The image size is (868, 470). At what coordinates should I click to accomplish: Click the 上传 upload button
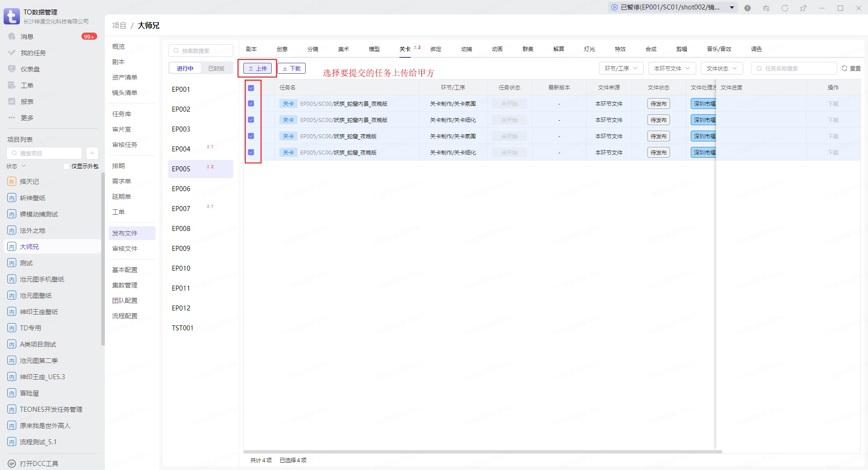click(258, 69)
